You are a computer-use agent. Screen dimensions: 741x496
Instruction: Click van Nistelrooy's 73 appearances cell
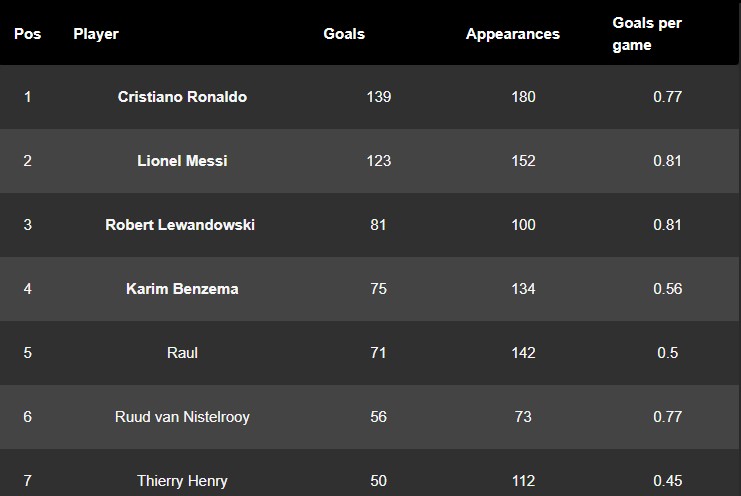point(523,417)
